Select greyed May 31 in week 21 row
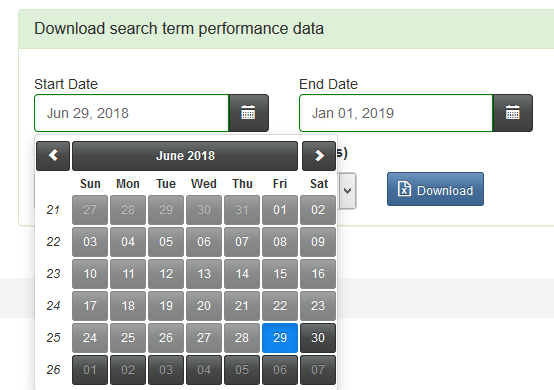Viewport: 554px width, 390px height. pyautogui.click(x=242, y=210)
